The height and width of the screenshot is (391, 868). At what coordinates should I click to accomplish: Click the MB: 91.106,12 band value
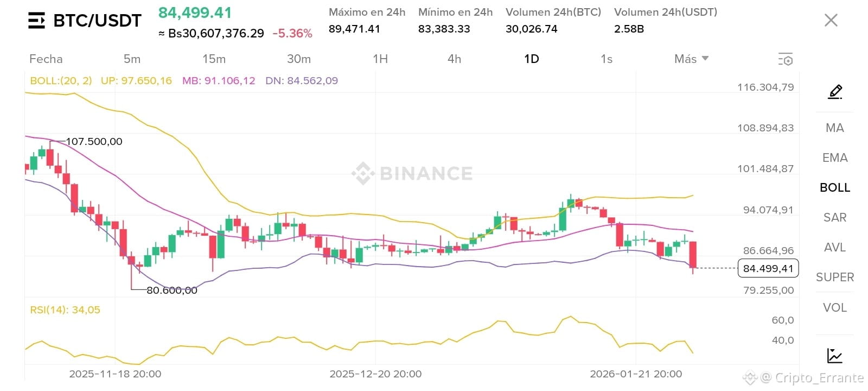[219, 80]
